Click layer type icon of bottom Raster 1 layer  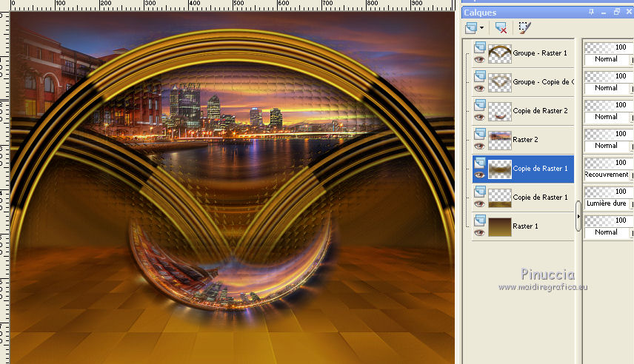479,220
